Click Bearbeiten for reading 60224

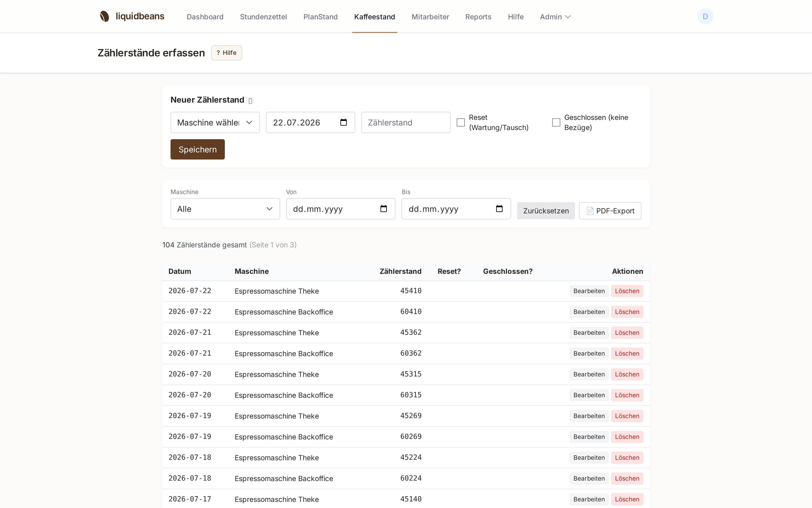tap(589, 479)
